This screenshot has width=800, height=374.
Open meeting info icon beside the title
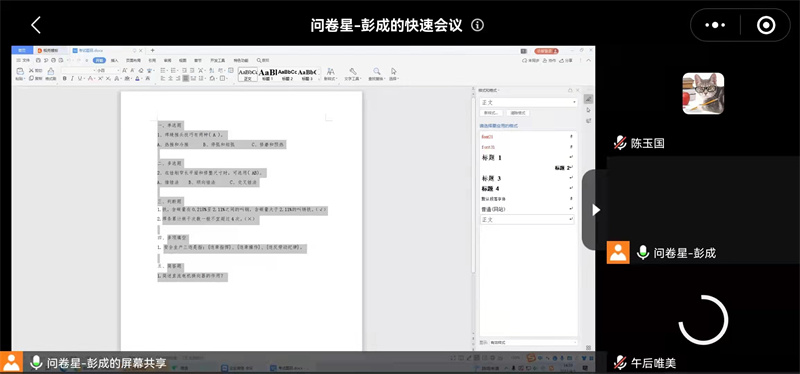click(478, 25)
